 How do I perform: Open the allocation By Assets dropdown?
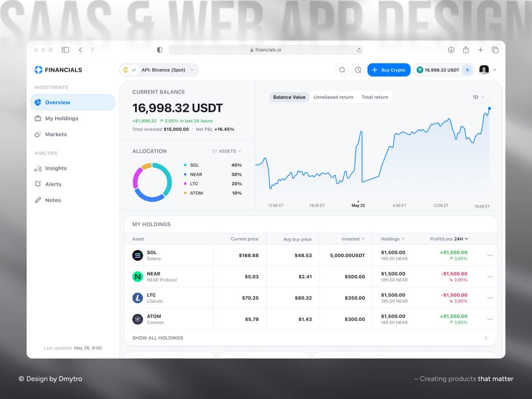coord(227,151)
